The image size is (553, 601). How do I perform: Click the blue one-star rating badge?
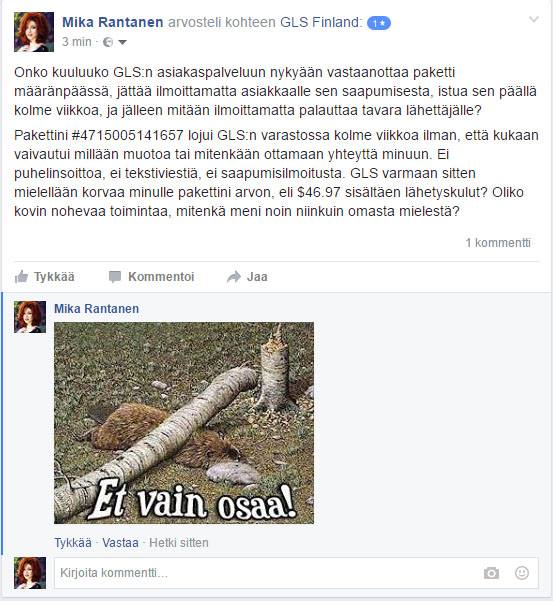(379, 23)
